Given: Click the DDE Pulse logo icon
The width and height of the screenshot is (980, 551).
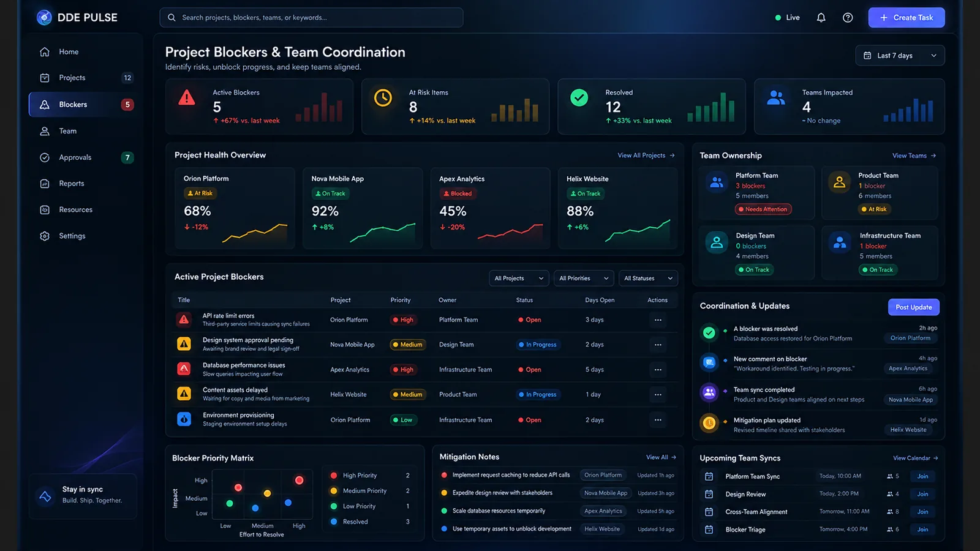Looking at the screenshot, I should click(44, 17).
